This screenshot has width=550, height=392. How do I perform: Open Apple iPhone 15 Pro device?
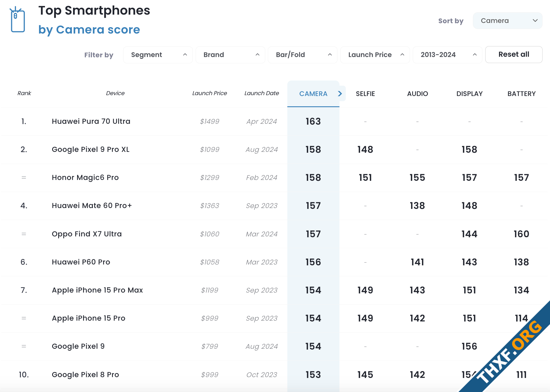[x=89, y=318]
